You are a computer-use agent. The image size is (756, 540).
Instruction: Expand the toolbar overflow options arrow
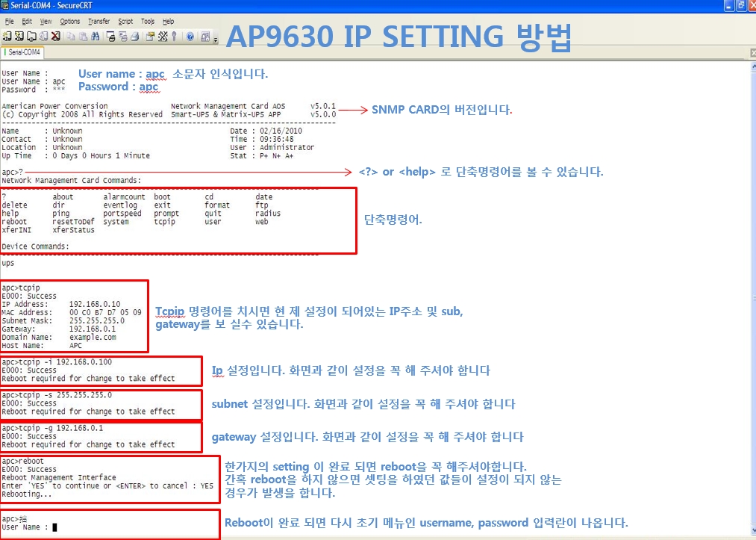pyautogui.click(x=216, y=39)
